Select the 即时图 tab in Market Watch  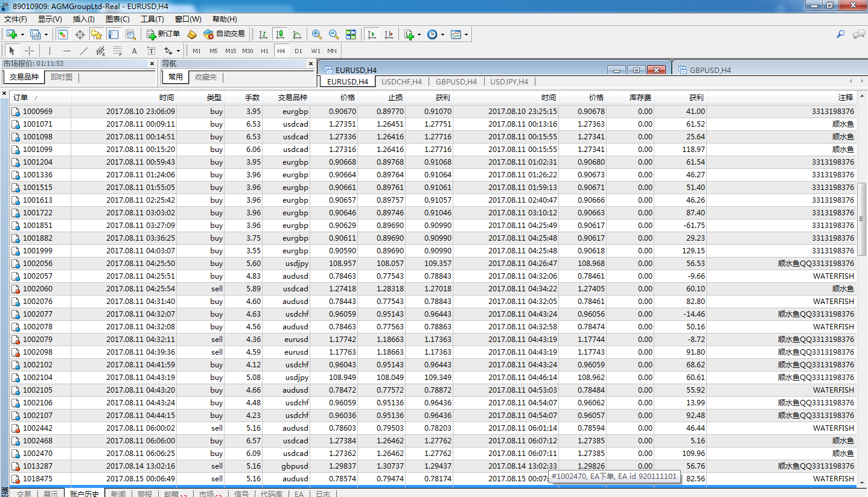point(61,77)
